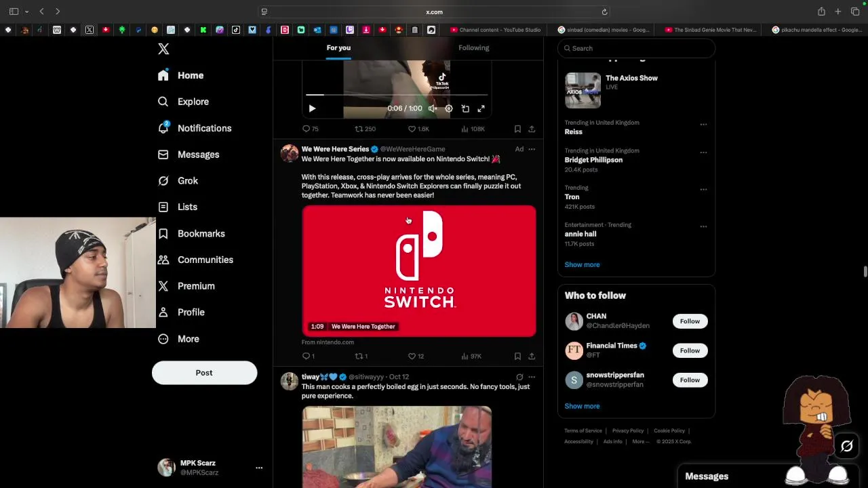Repost the post with 250 reposts
Screen dimensions: 868x488
coord(366,129)
